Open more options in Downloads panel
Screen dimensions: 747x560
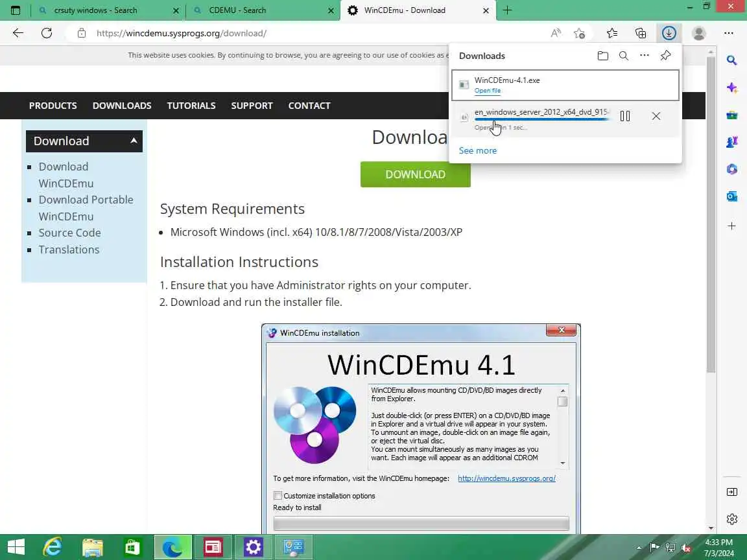[x=645, y=55]
